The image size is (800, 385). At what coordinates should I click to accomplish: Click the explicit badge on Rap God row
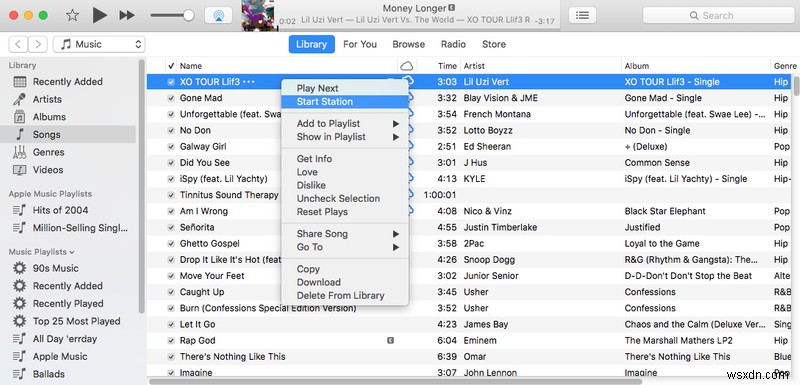(390, 341)
